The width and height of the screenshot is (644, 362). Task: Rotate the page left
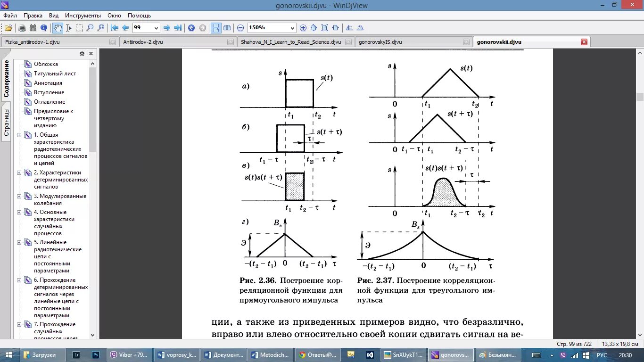(x=349, y=28)
